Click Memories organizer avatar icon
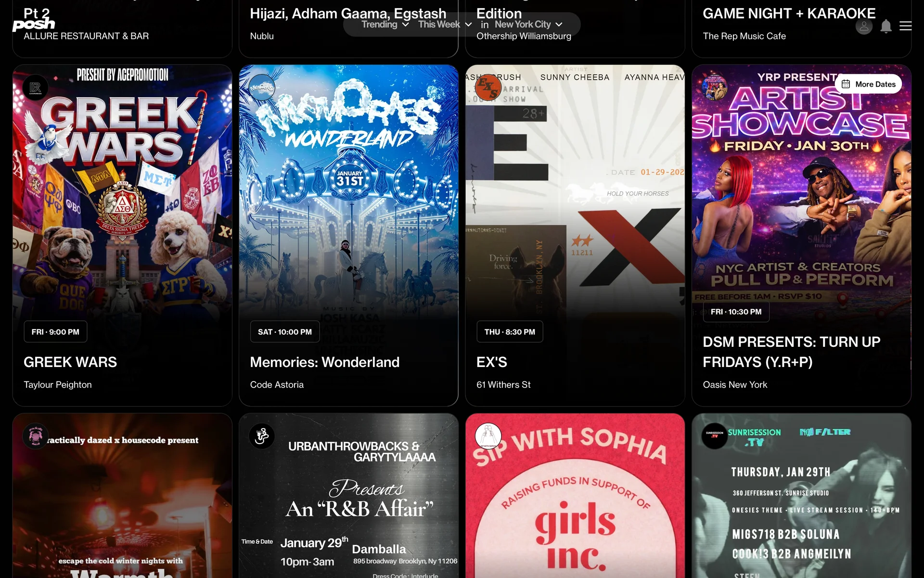The width and height of the screenshot is (924, 578). (x=262, y=88)
